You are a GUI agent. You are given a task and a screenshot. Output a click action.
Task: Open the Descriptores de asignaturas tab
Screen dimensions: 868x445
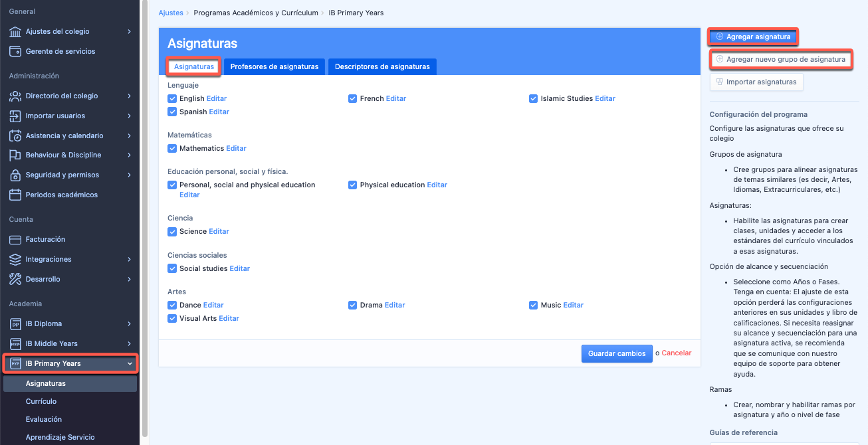tap(382, 66)
